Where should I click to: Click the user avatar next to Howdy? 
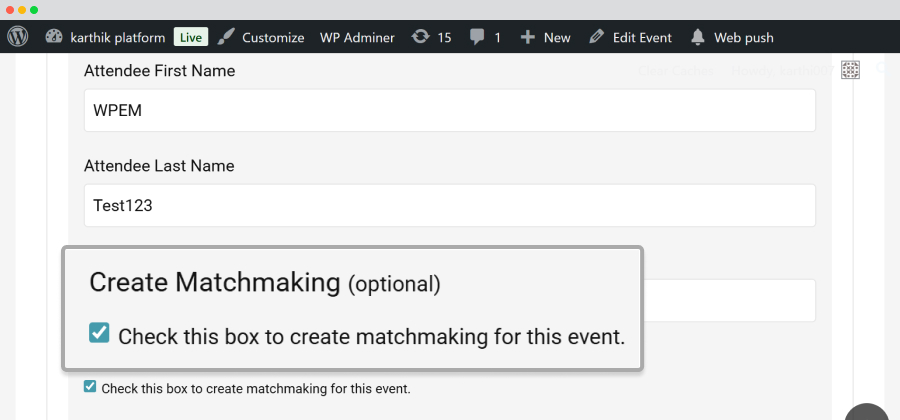coord(850,70)
